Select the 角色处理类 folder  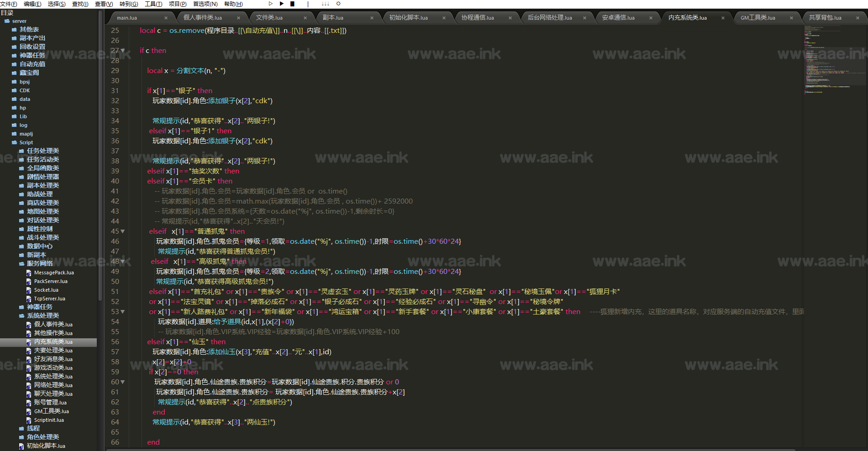(x=43, y=437)
